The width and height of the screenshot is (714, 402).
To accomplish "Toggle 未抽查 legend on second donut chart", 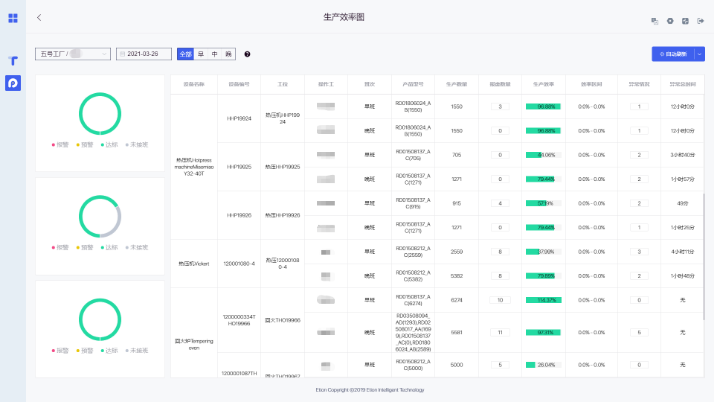I will coord(137,248).
